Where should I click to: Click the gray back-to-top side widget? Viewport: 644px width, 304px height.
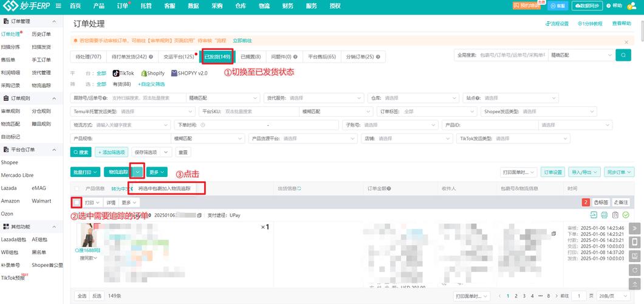click(x=634, y=283)
